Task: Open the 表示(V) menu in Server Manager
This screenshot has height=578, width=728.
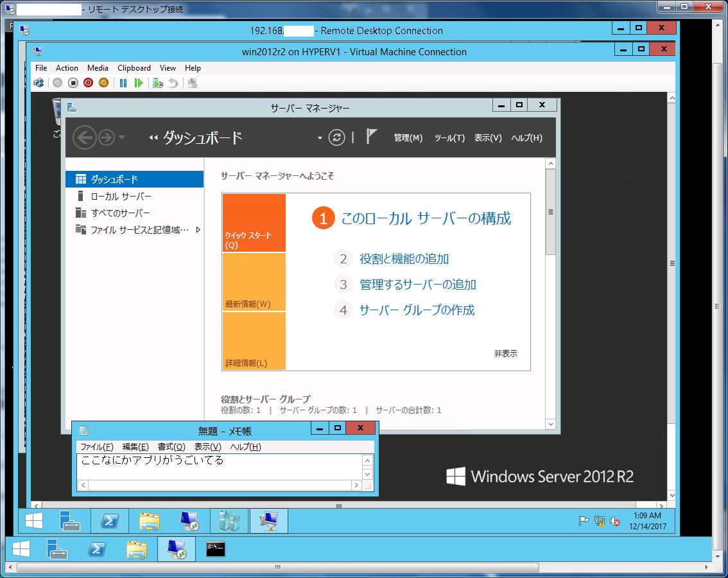Action: [x=488, y=138]
